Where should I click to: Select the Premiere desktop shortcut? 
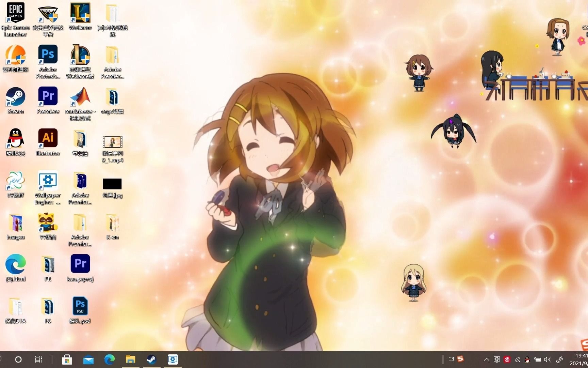point(48,101)
